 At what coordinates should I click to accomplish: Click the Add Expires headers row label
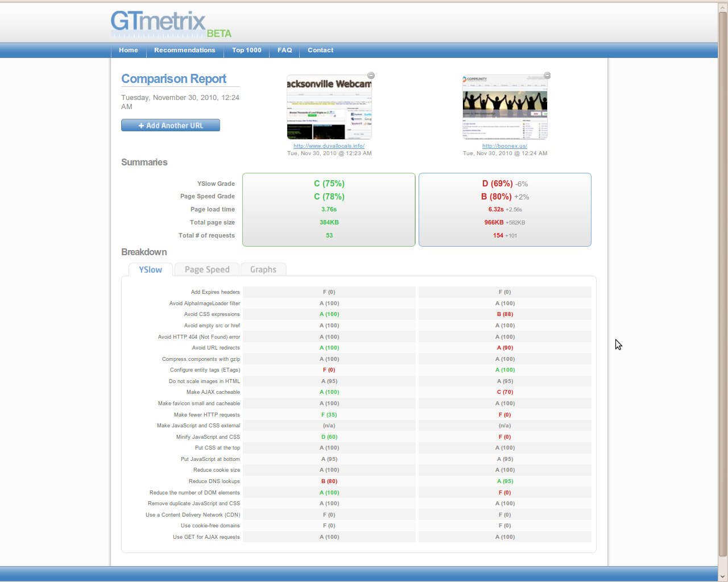pyautogui.click(x=216, y=292)
